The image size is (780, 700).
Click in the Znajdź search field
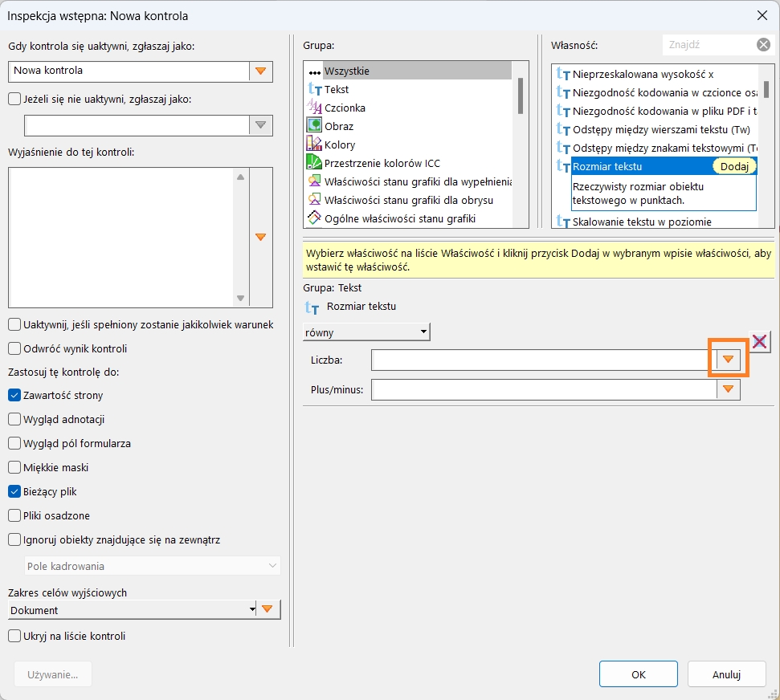[709, 45]
